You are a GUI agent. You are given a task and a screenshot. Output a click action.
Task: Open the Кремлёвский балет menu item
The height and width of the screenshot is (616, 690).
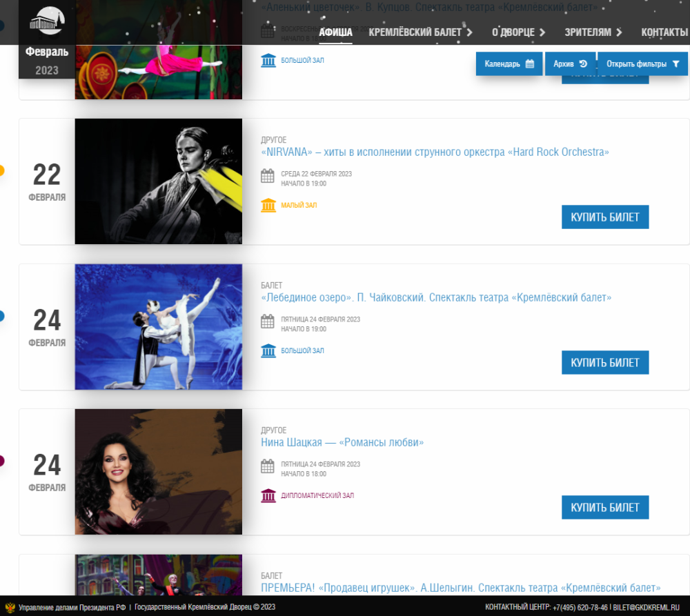coord(415,32)
